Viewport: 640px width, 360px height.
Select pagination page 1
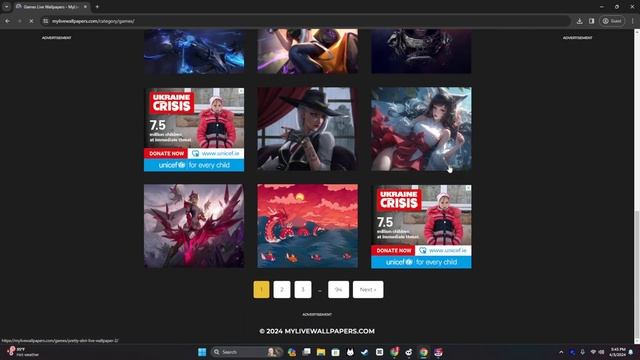coord(261,289)
